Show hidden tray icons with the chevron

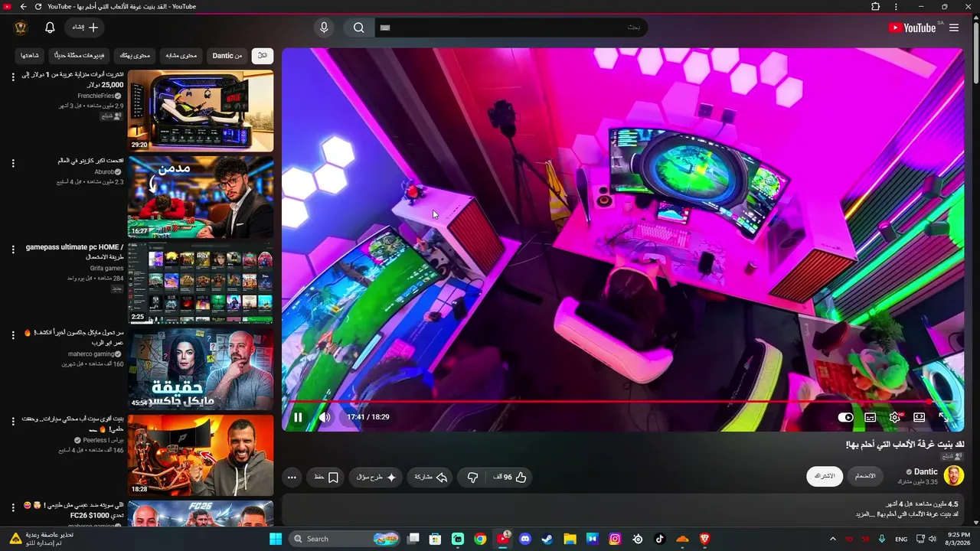tap(833, 539)
